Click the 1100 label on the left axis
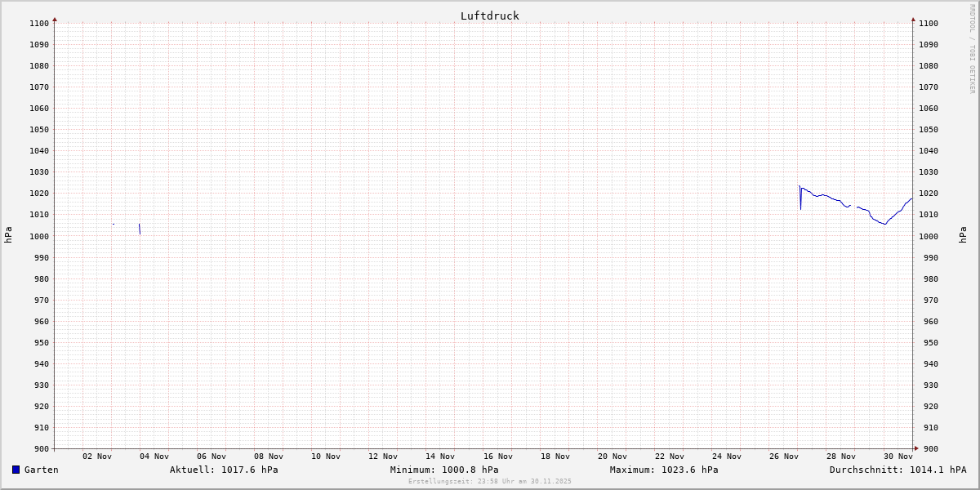This screenshot has width=980, height=490. click(x=39, y=24)
